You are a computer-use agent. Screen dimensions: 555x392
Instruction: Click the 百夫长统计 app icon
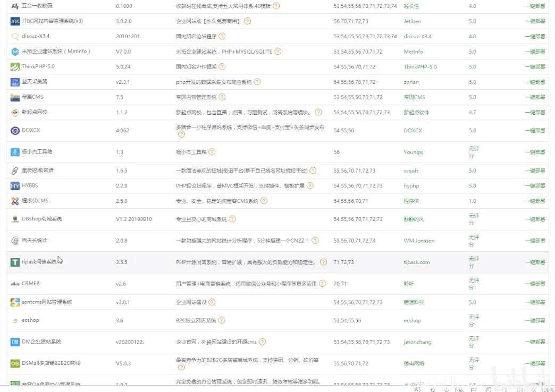pos(15,241)
